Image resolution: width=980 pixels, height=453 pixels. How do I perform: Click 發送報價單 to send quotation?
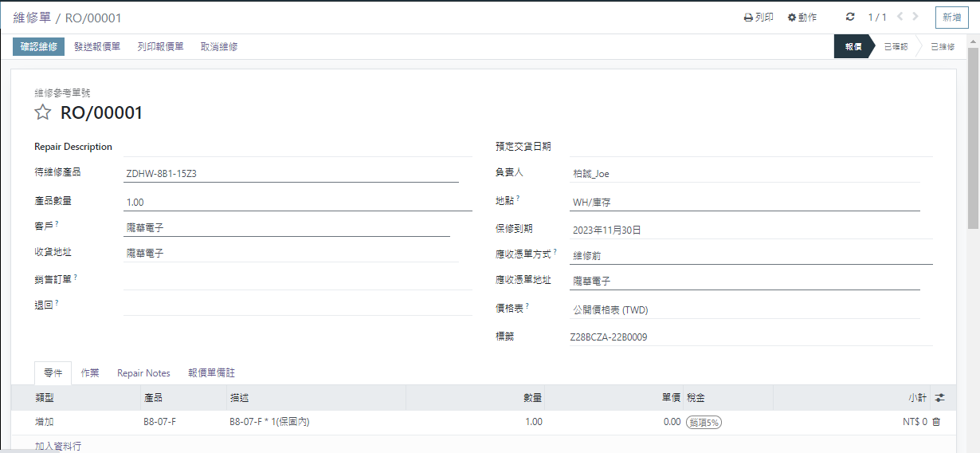coord(97,46)
